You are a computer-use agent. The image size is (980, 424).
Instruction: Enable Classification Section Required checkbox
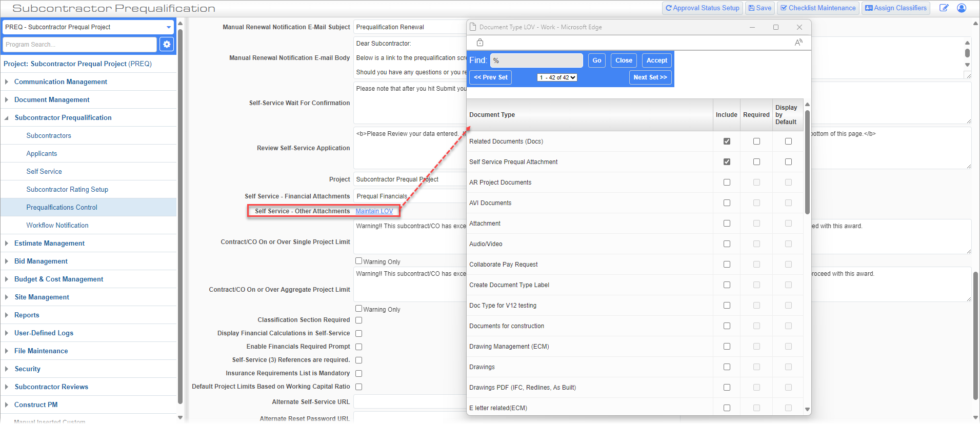point(359,320)
